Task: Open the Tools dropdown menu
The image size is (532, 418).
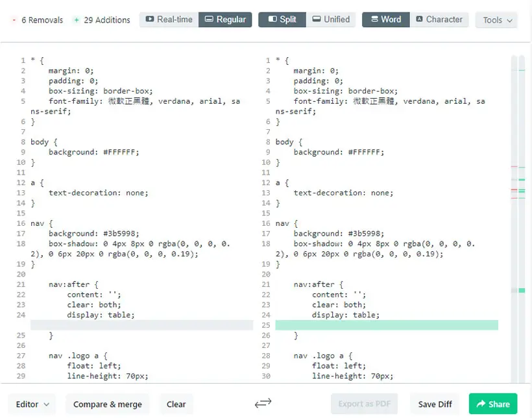Action: click(496, 20)
